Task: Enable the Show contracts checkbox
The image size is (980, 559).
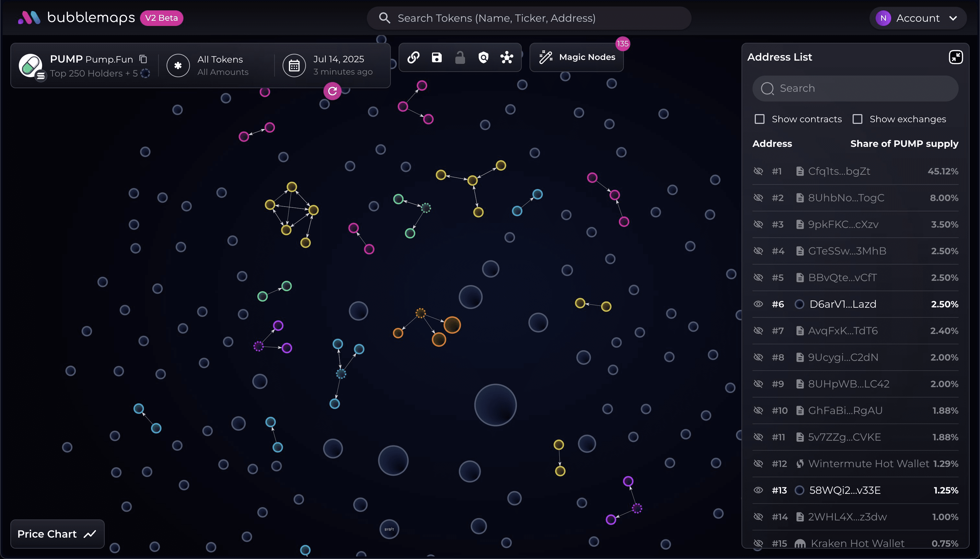Action: tap(759, 119)
